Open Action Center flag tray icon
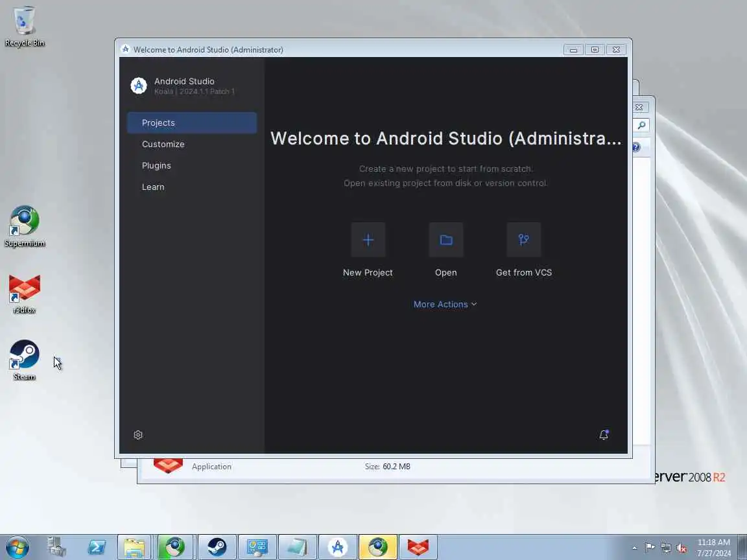This screenshot has height=560, width=747. point(650,548)
